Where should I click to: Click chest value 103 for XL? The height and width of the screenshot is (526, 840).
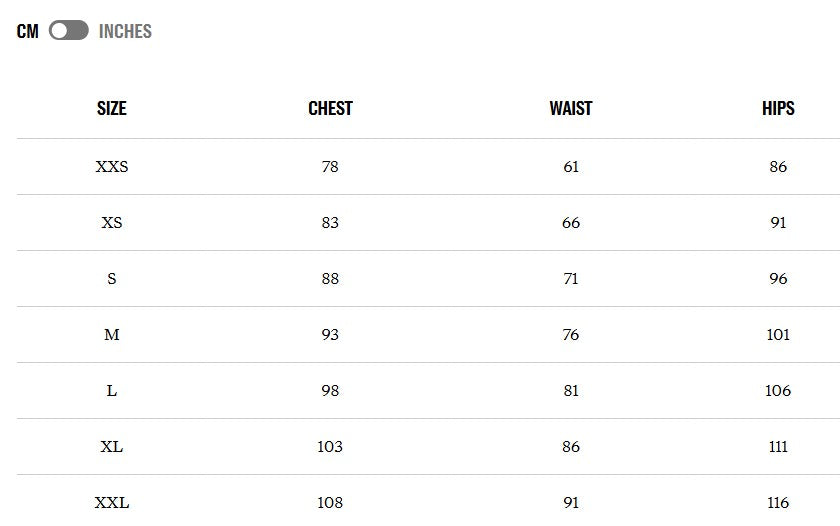tap(330, 447)
